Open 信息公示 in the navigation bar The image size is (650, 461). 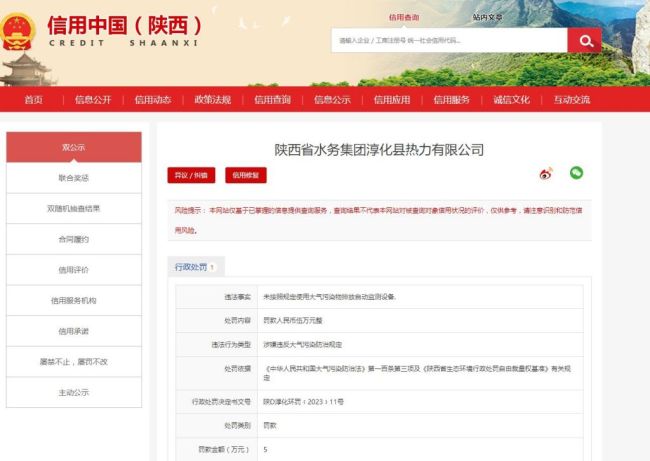coord(332,99)
